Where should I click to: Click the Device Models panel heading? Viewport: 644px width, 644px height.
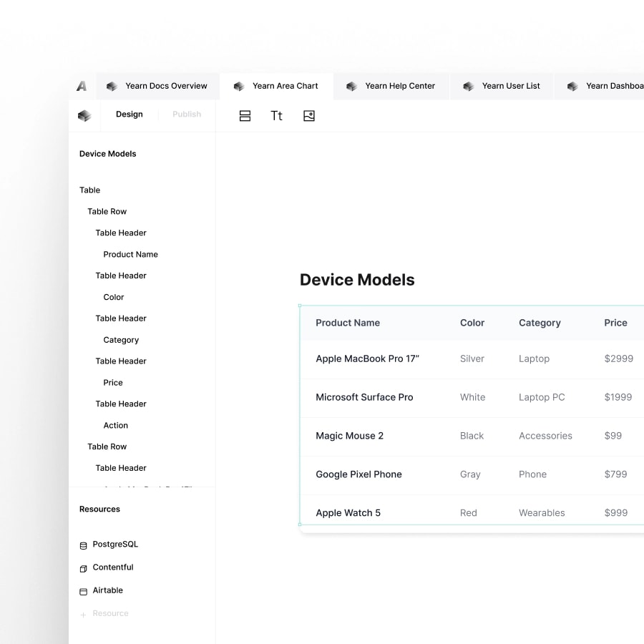click(107, 154)
